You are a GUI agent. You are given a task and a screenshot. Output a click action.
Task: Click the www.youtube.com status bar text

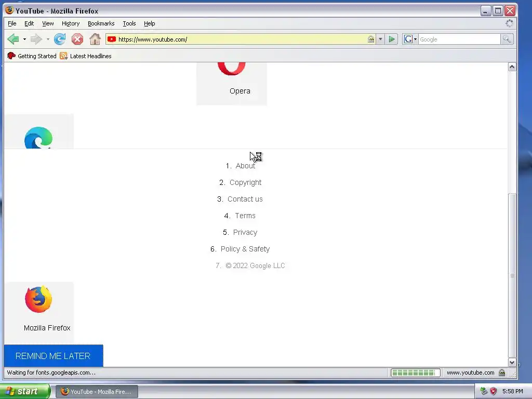470,373
